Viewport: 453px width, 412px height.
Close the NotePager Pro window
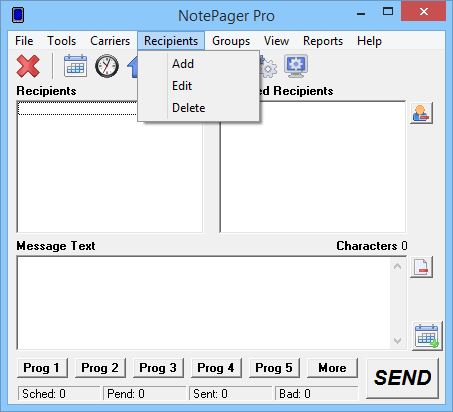coord(423,11)
